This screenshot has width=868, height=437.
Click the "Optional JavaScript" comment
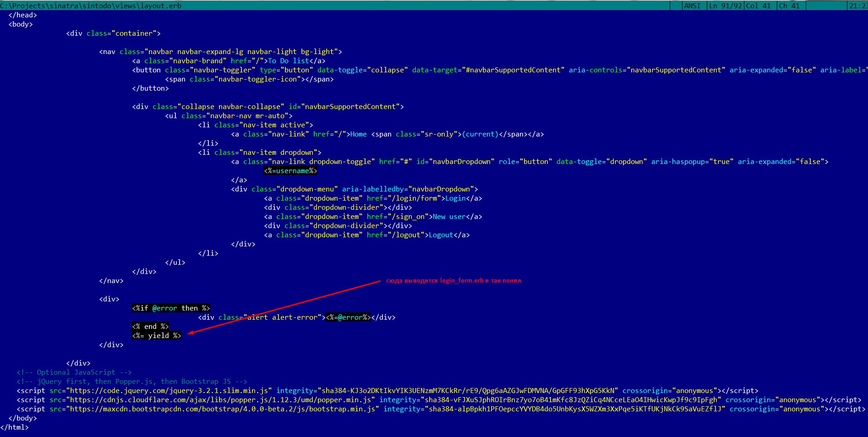74,372
